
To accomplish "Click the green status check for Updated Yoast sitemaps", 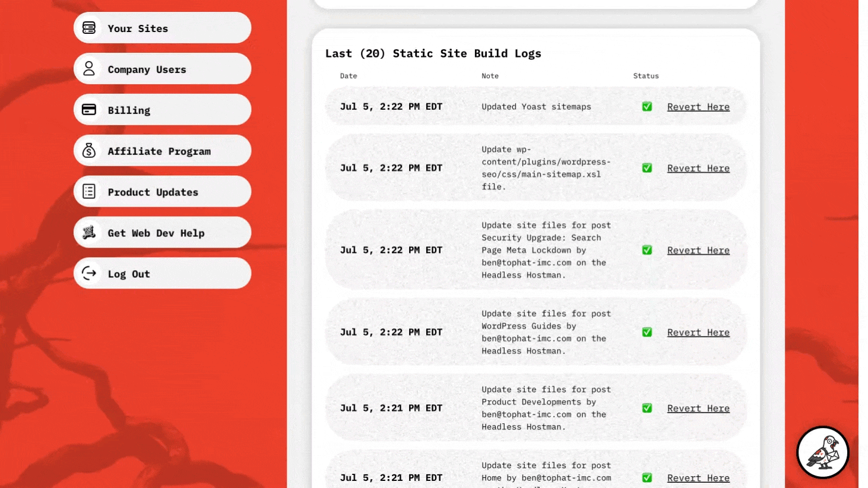I will coord(647,106).
